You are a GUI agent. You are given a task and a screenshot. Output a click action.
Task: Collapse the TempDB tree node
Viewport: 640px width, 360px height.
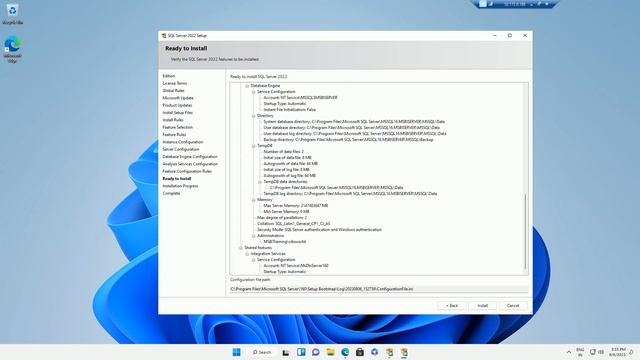253,146
